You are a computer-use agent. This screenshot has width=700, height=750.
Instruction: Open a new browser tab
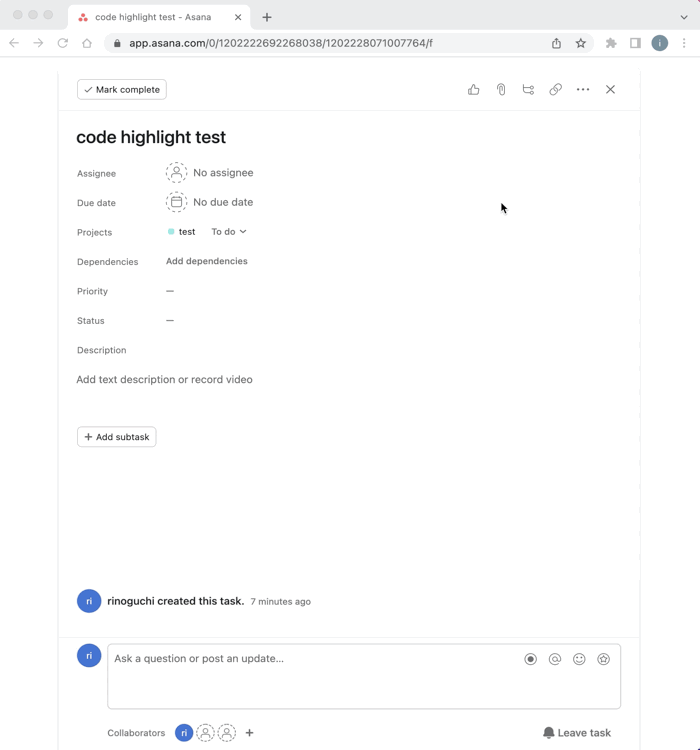[x=267, y=17]
